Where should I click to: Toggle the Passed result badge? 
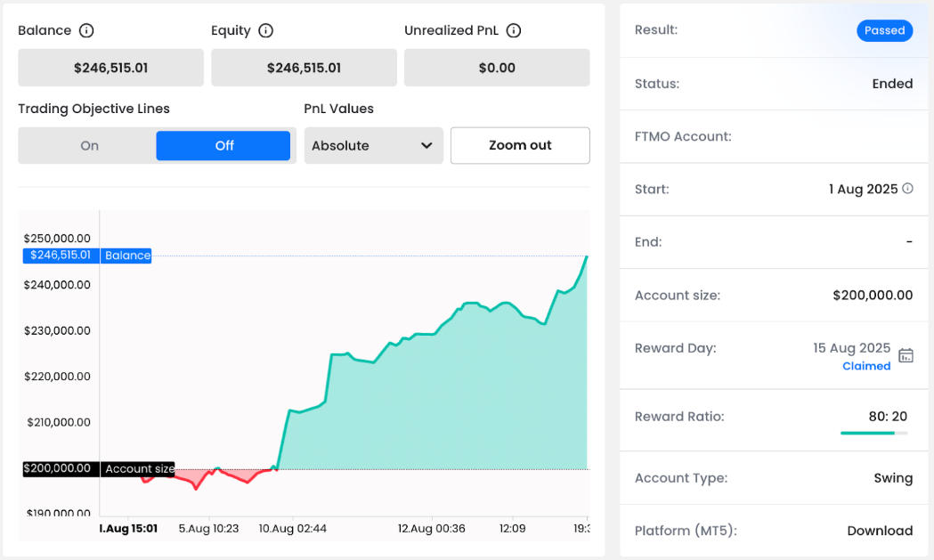(x=884, y=30)
